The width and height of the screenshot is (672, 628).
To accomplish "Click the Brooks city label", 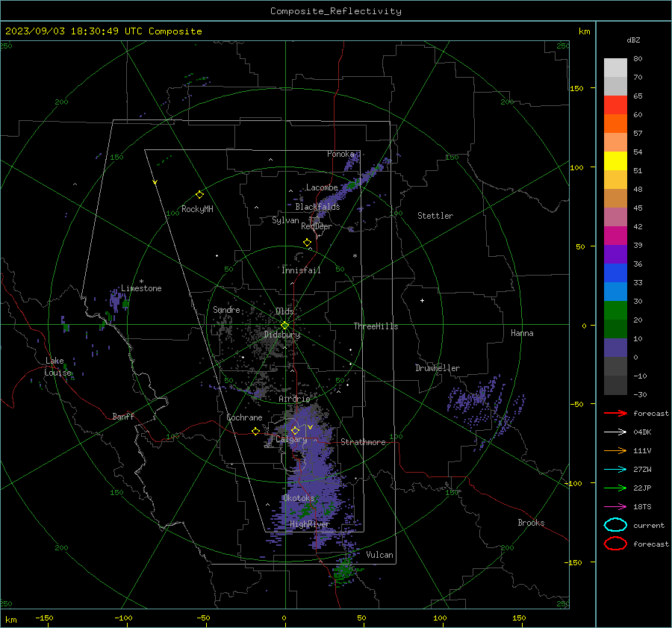I will click(531, 523).
